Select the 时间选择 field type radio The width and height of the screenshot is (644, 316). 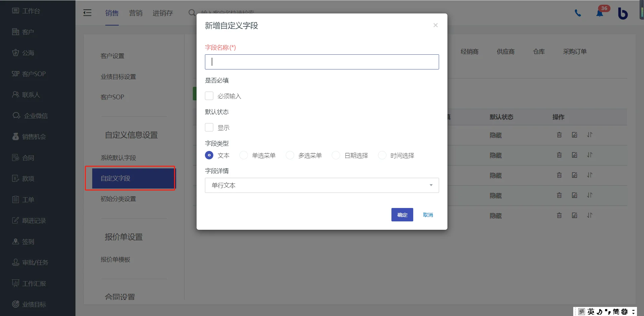click(x=382, y=155)
